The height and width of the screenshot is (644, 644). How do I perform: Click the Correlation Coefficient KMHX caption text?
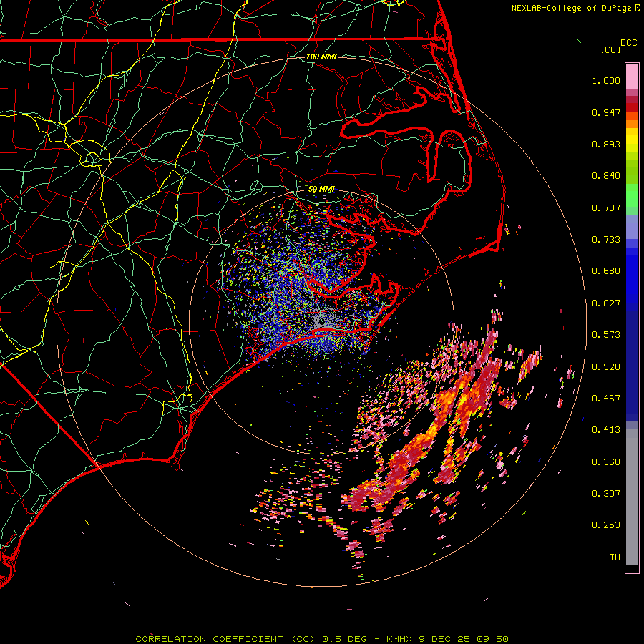pos(322,639)
